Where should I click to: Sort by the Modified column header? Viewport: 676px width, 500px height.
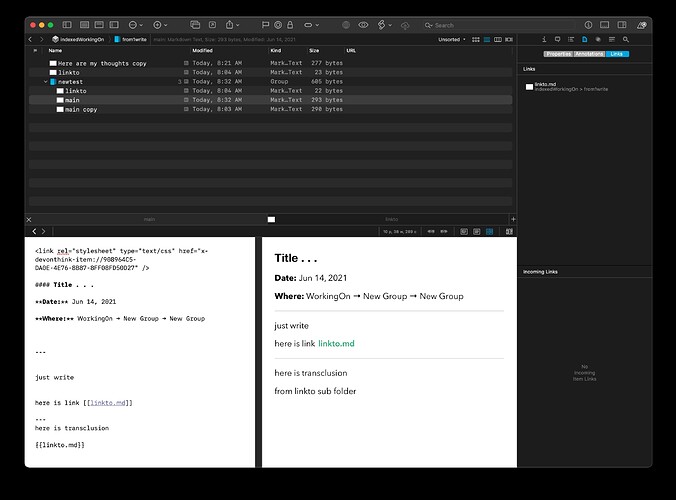coord(202,50)
